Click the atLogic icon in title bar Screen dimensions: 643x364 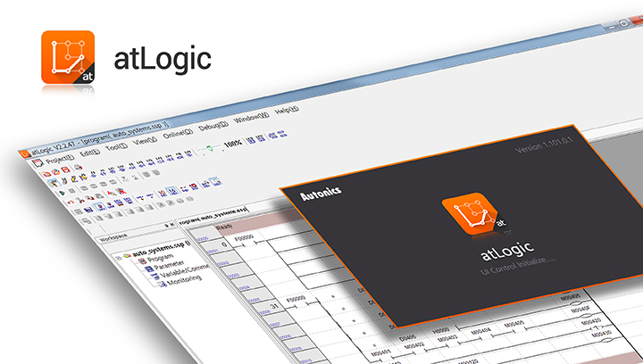point(25,154)
